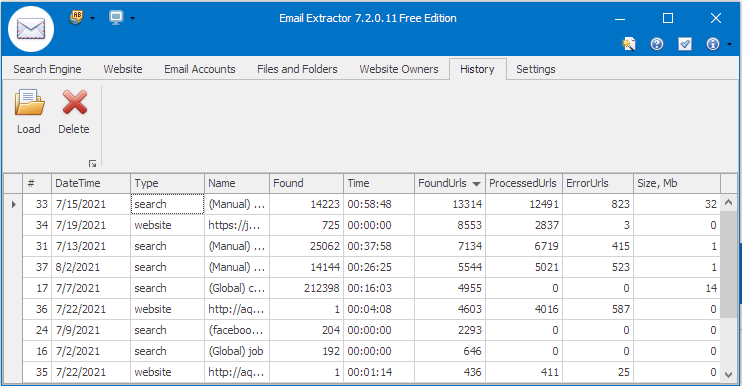Screen dimensions: 742x386
Task: Click the checkmark registration icon
Action: (685, 44)
